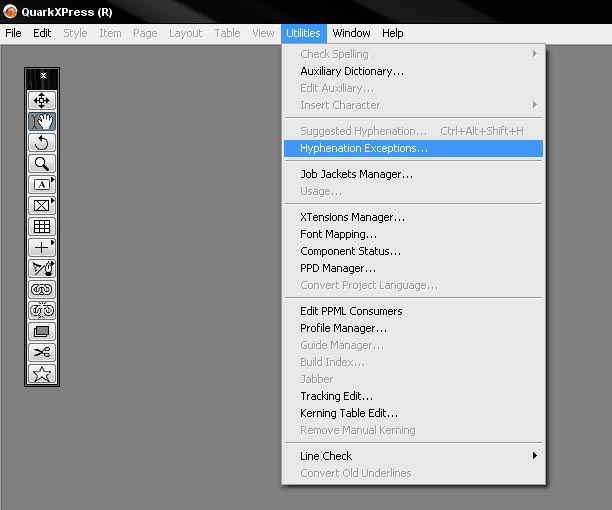Select the Item (move) tool
This screenshot has width=612, height=510.
point(42,100)
